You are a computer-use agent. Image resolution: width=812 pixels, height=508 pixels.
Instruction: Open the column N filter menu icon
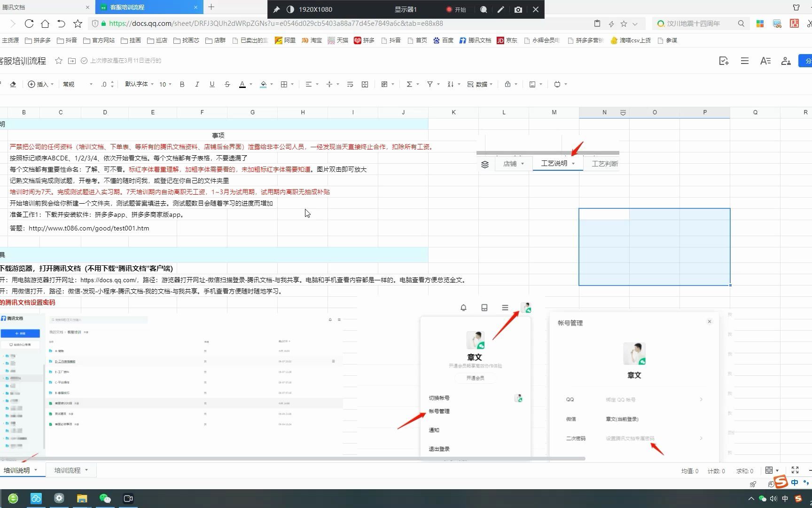(623, 112)
